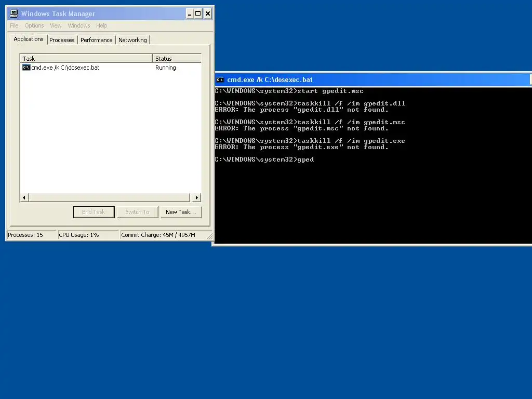Click the Switch To button
Screen dimensions: 532x399
tap(137, 212)
